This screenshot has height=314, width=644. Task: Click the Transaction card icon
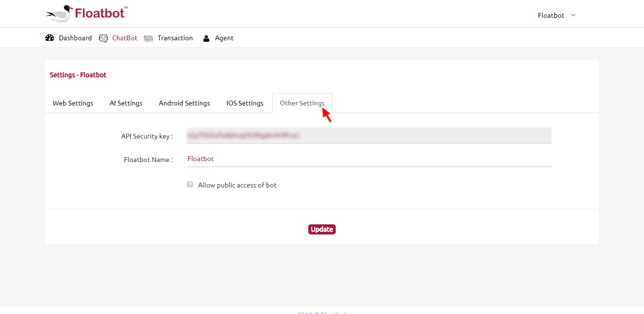pyautogui.click(x=149, y=38)
